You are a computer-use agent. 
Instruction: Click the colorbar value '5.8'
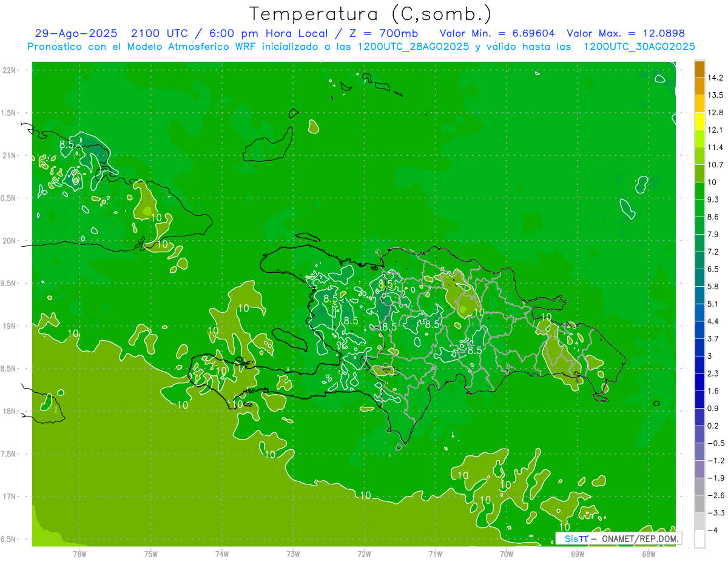click(713, 287)
